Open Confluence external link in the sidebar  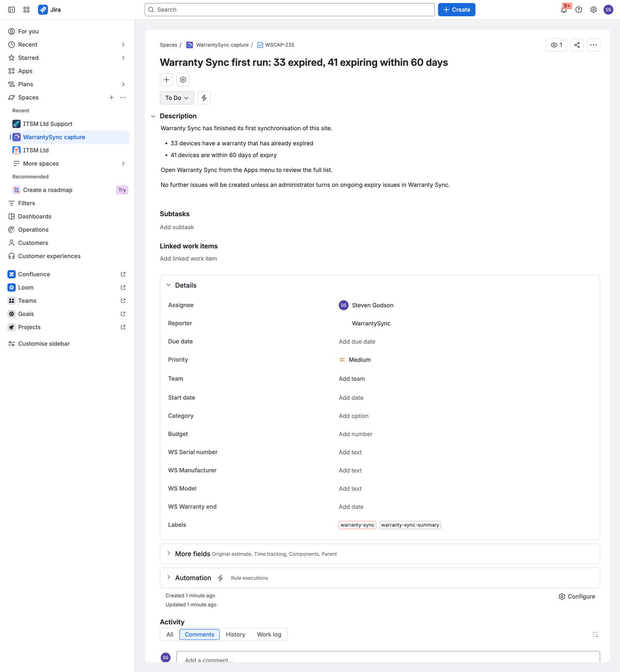[x=123, y=274]
